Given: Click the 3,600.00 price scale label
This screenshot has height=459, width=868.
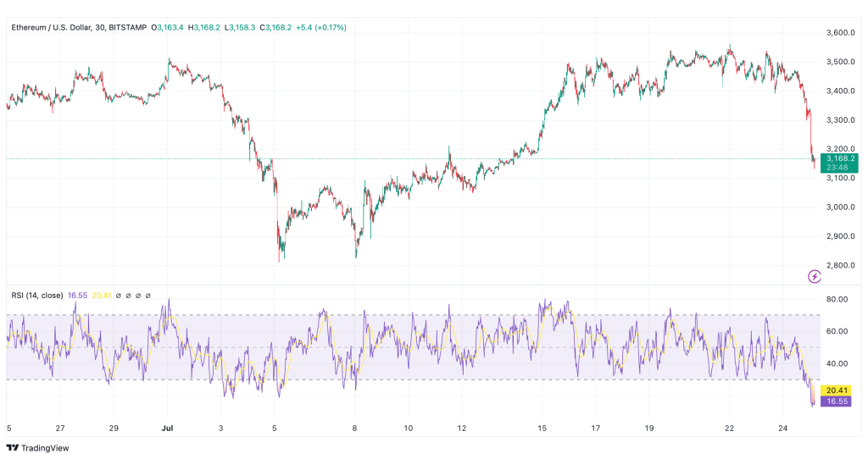Looking at the screenshot, I should pyautogui.click(x=840, y=33).
